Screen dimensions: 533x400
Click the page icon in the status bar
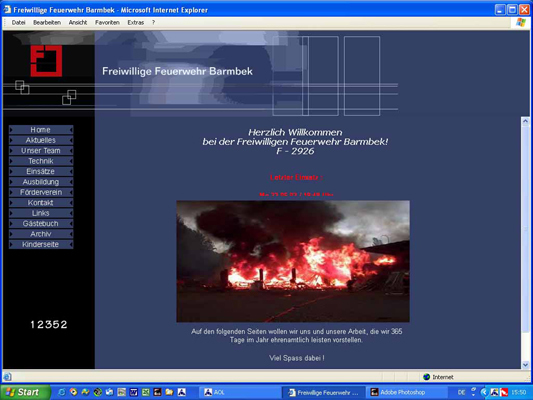pos(7,377)
